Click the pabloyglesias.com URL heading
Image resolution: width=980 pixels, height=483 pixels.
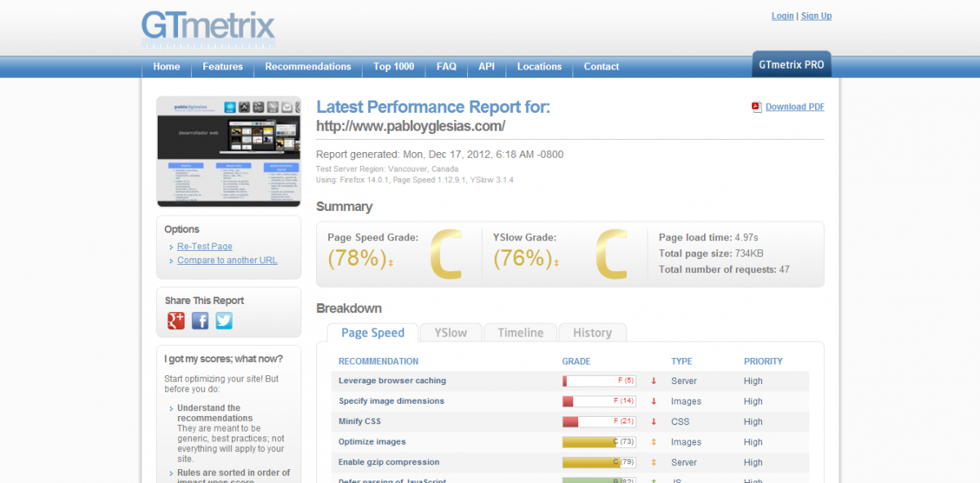pos(411,126)
